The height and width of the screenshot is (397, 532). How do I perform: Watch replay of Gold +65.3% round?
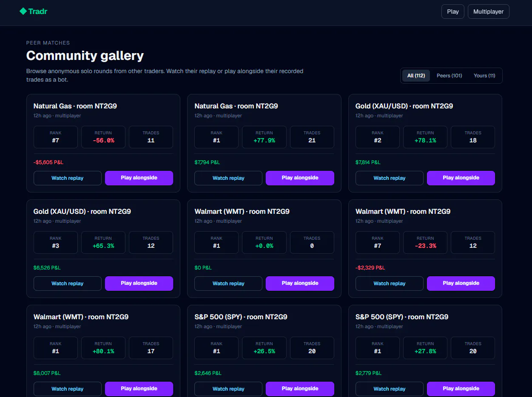point(68,284)
